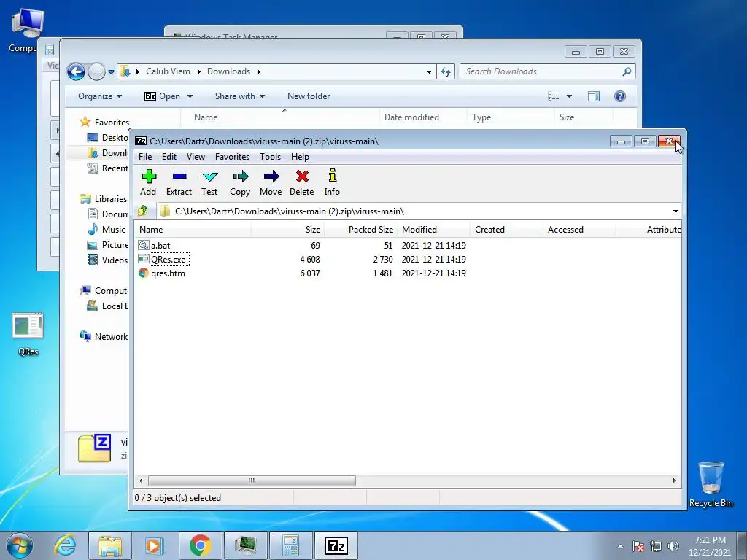
Task: Click the Explorer refresh button by address bar
Action: (x=446, y=71)
